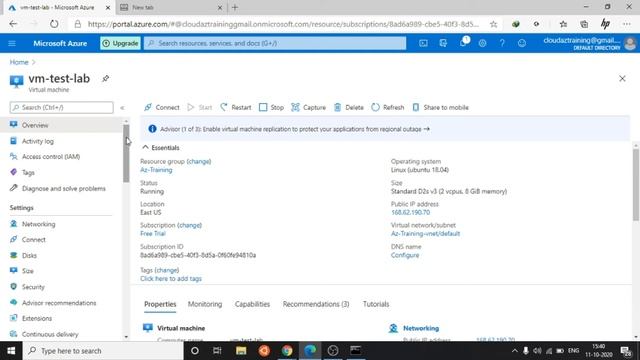Click the Upgrade button

pyautogui.click(x=120, y=43)
